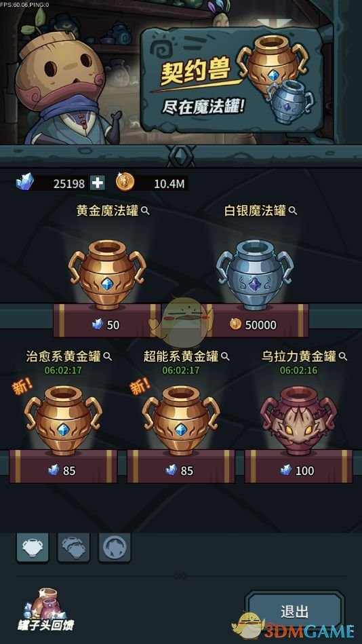Switch to single jar tab
Image resolution: width=362 pixels, height=644 pixels.
33,547
